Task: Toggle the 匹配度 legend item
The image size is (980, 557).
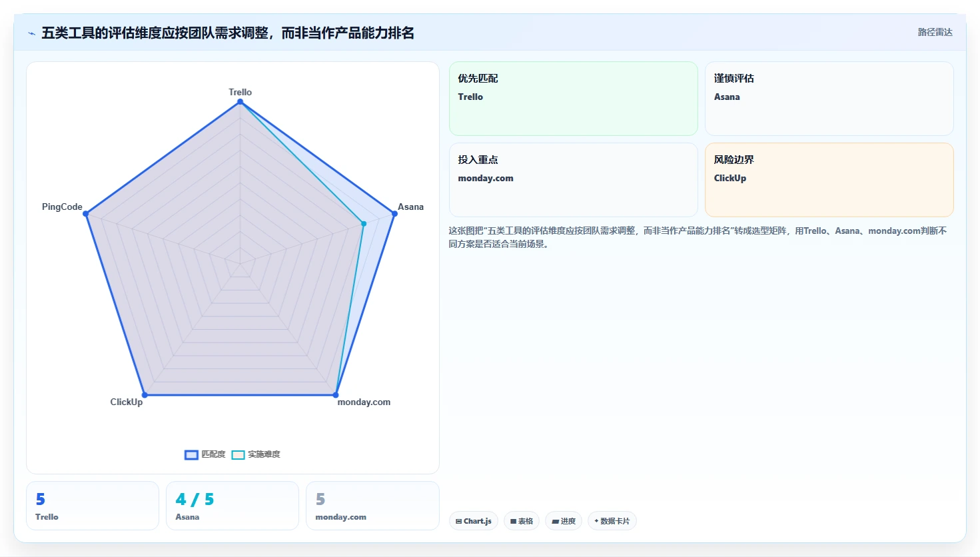Action: point(205,454)
